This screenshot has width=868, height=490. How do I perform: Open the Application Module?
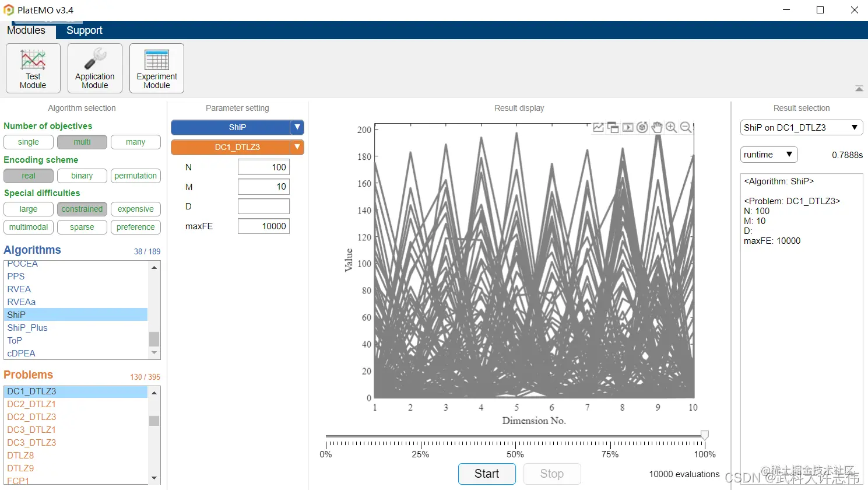click(95, 68)
